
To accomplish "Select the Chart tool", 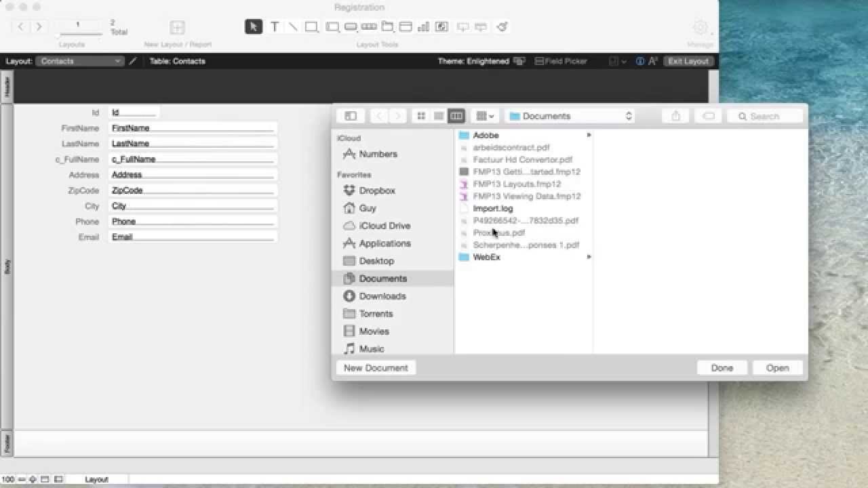I will 424,27.
